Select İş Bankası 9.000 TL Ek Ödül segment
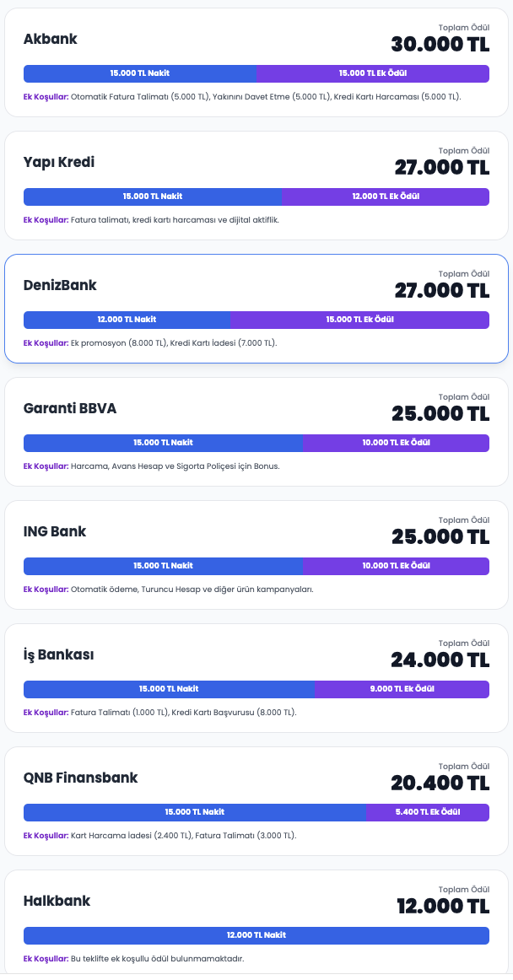Image resolution: width=513 pixels, height=980 pixels. [402, 689]
